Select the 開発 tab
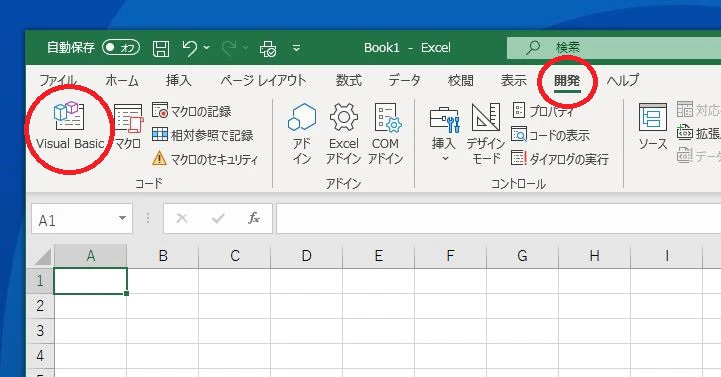Viewport: 721px width, 377px height. click(567, 80)
